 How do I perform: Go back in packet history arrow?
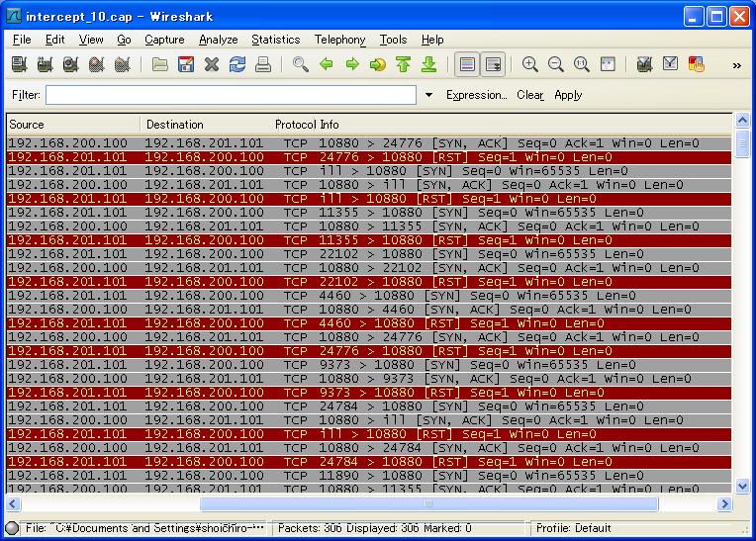[x=327, y=64]
